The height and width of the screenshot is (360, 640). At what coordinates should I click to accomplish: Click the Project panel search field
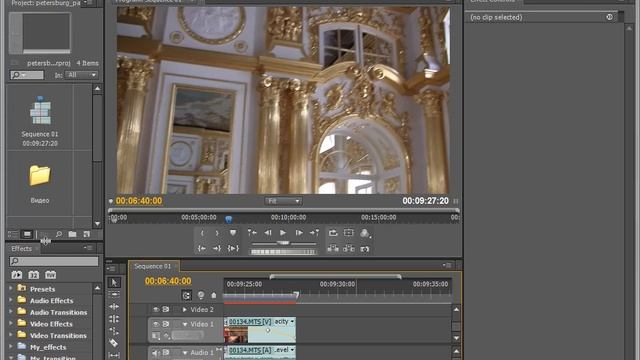tap(27, 75)
